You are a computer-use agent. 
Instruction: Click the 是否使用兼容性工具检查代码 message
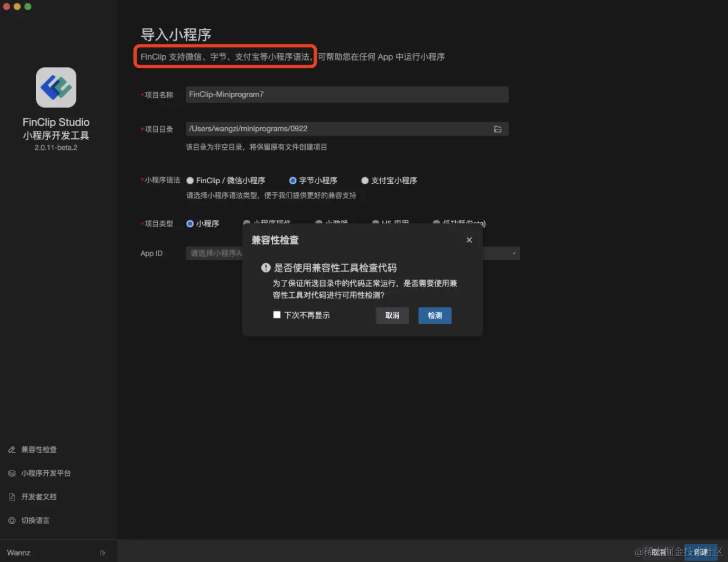click(x=335, y=268)
